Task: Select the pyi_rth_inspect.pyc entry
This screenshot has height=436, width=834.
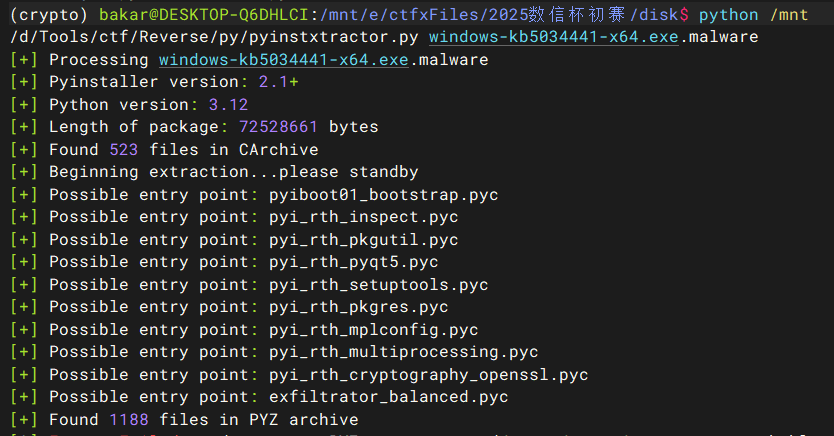Action: 363,217
